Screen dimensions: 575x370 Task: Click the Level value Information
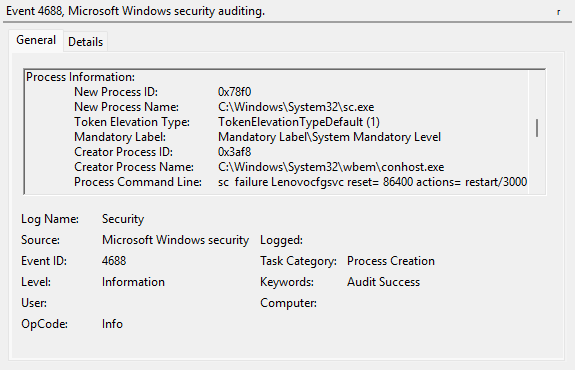point(133,282)
